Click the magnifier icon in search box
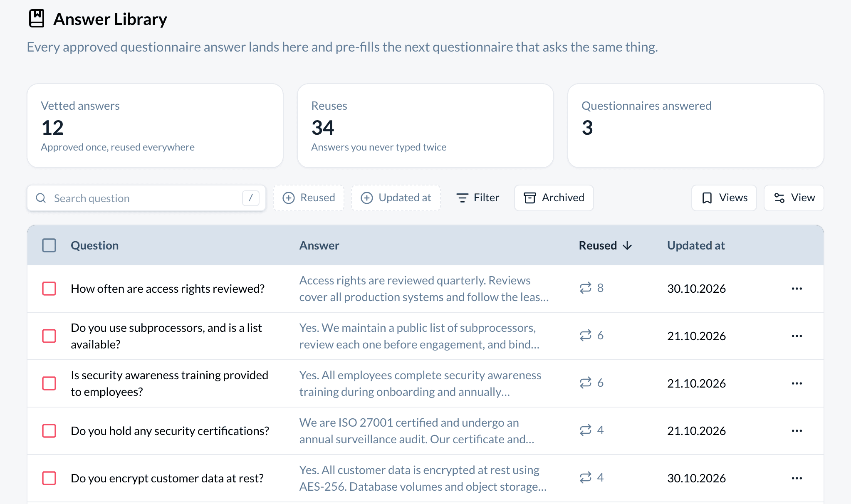This screenshot has height=504, width=851. (41, 198)
